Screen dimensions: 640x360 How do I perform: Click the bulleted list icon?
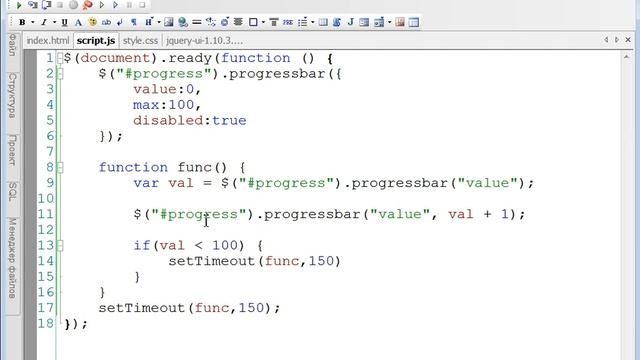click(302, 22)
